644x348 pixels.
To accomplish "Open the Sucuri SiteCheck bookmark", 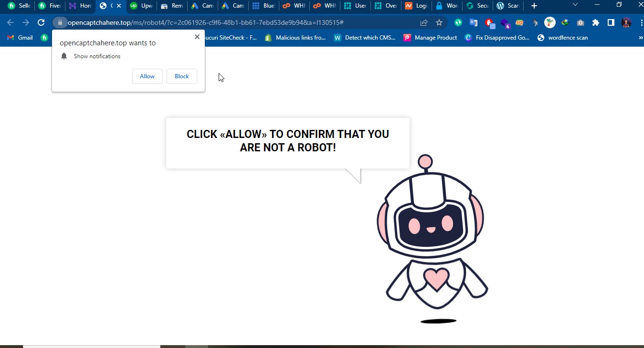I will 231,38.
